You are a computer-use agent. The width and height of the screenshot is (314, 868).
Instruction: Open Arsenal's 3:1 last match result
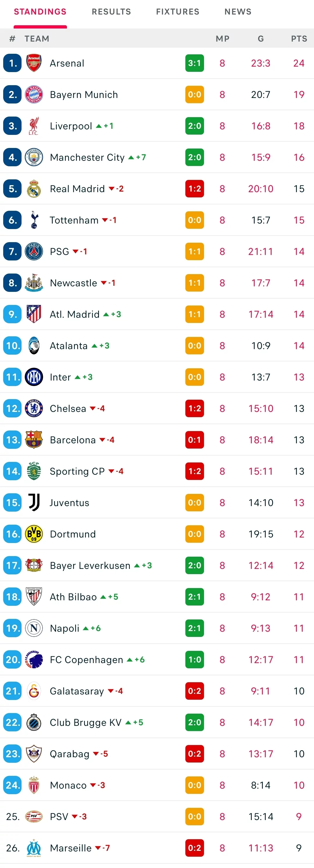[x=195, y=63]
